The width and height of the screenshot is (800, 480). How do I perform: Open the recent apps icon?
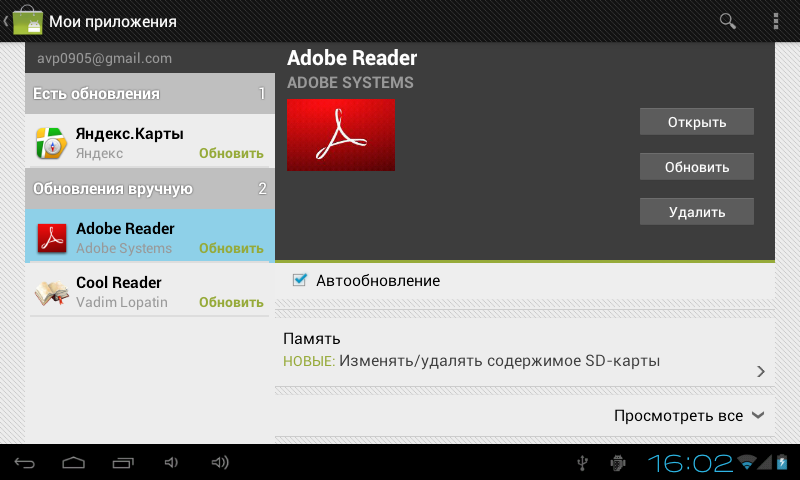tap(122, 462)
